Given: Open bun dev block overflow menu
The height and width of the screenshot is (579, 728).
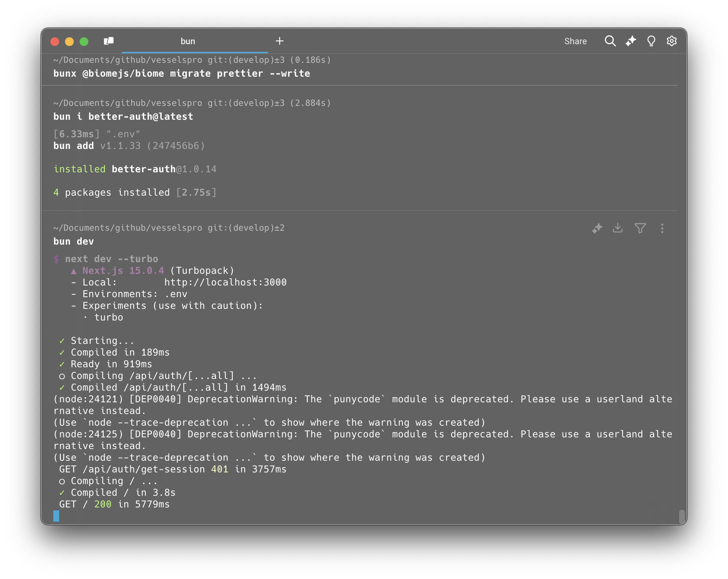Looking at the screenshot, I should tap(662, 229).
